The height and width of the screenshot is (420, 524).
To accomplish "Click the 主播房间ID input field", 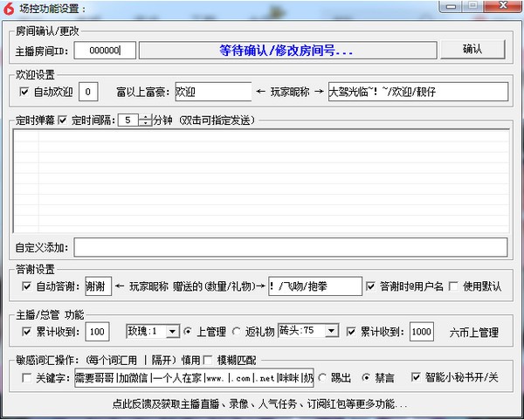I will pos(105,50).
